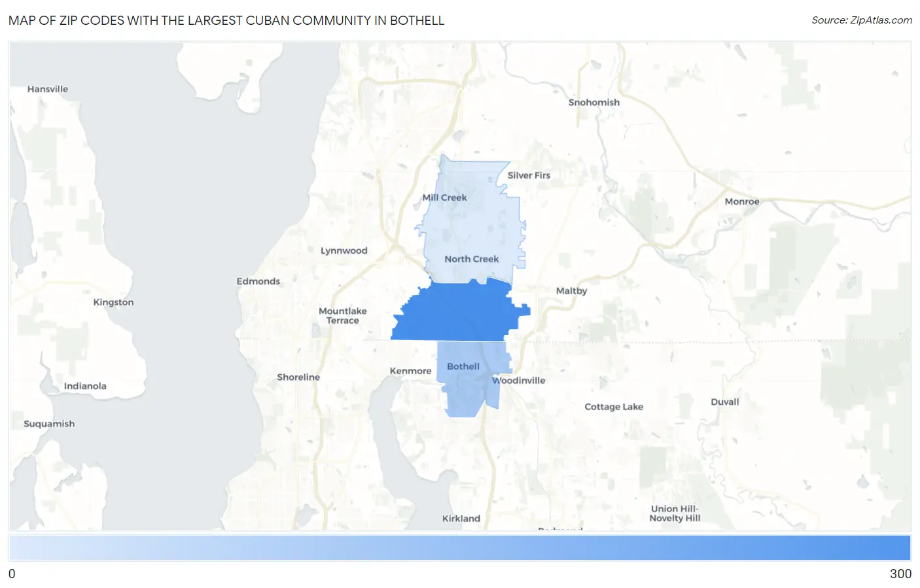
Task: Click the Edmonds map label
Action: 258,281
